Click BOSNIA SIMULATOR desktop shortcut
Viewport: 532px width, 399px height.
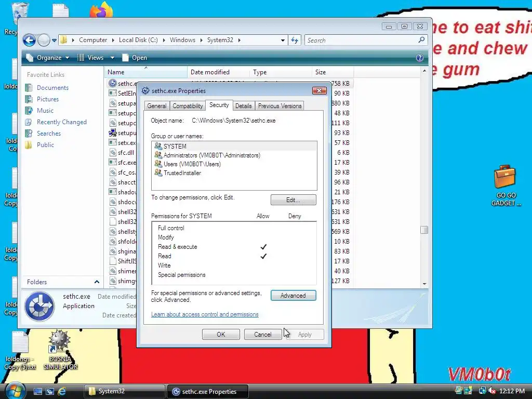coord(60,350)
